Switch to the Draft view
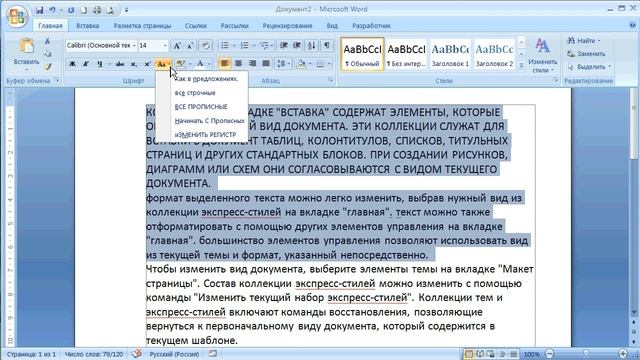The height and width of the screenshot is (360, 640). pyautogui.click(x=513, y=353)
